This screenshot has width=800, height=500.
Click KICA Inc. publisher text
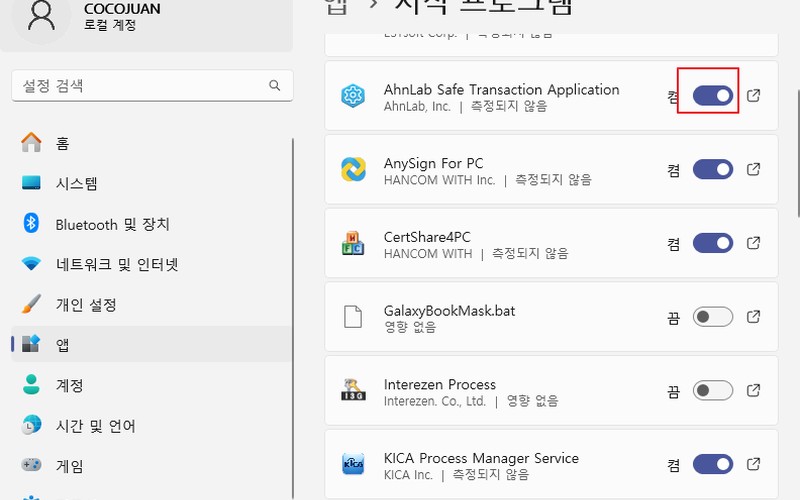pyautogui.click(x=408, y=475)
